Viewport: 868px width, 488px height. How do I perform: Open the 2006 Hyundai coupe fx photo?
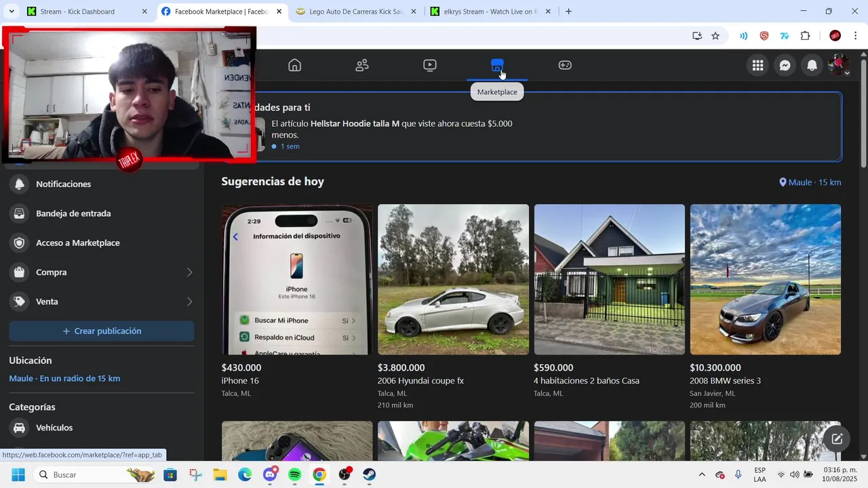point(453,279)
